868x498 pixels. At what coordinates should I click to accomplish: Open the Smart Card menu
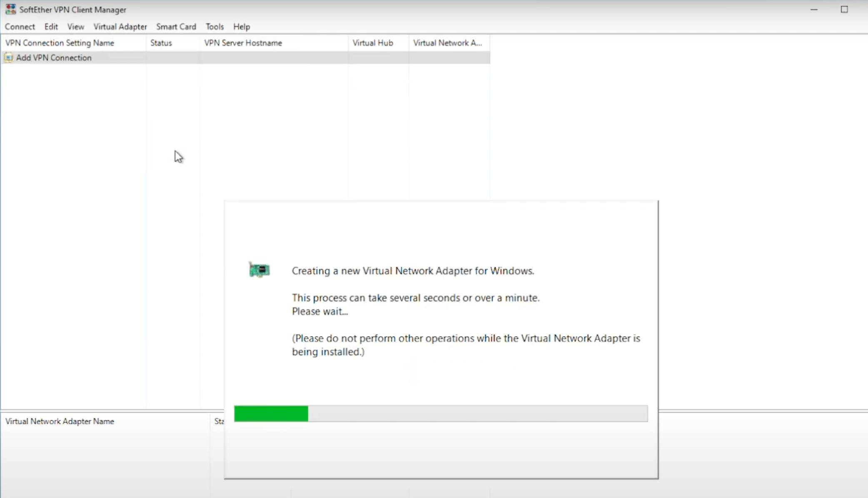[176, 26]
